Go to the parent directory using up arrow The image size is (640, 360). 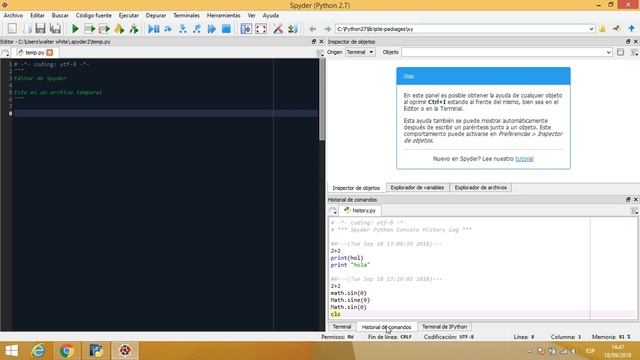(631, 29)
